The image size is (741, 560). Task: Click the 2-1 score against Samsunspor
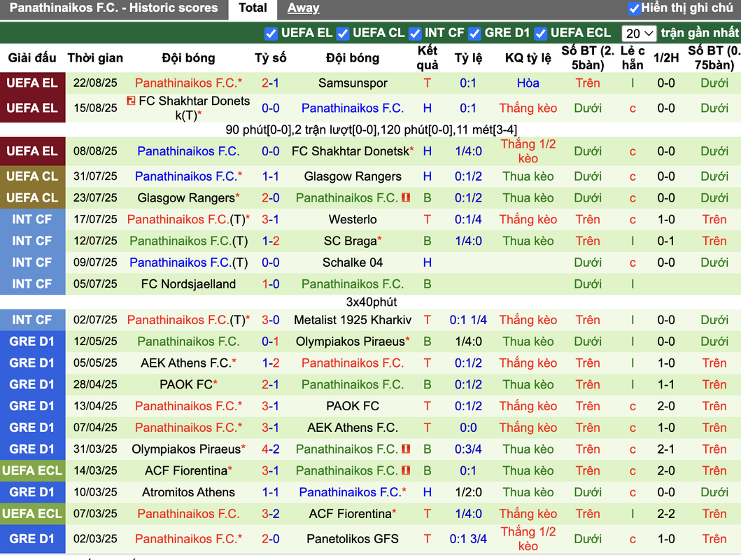pos(270,83)
